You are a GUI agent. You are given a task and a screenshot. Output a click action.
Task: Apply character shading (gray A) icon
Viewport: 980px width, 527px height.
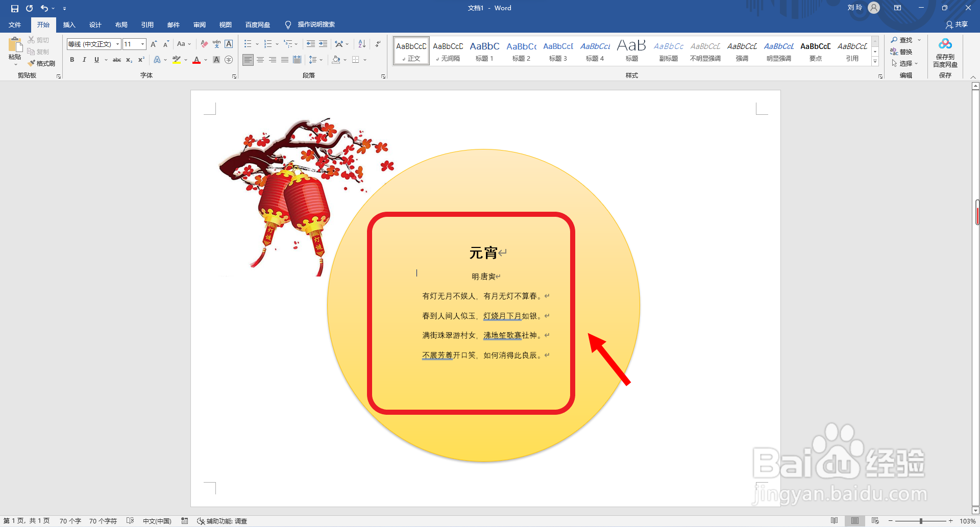[216, 60]
